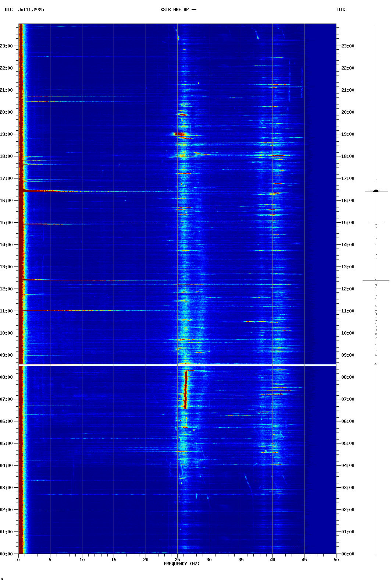Click the broadband event streak just before 16:30

tap(99, 191)
